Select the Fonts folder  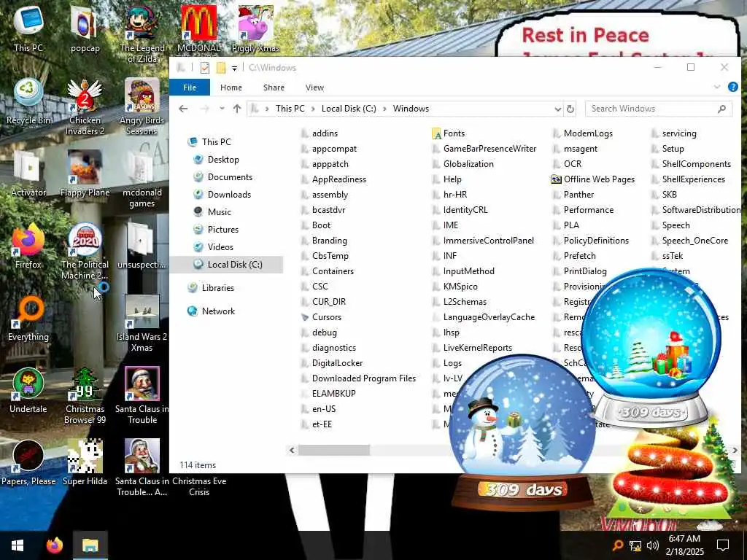click(x=449, y=133)
